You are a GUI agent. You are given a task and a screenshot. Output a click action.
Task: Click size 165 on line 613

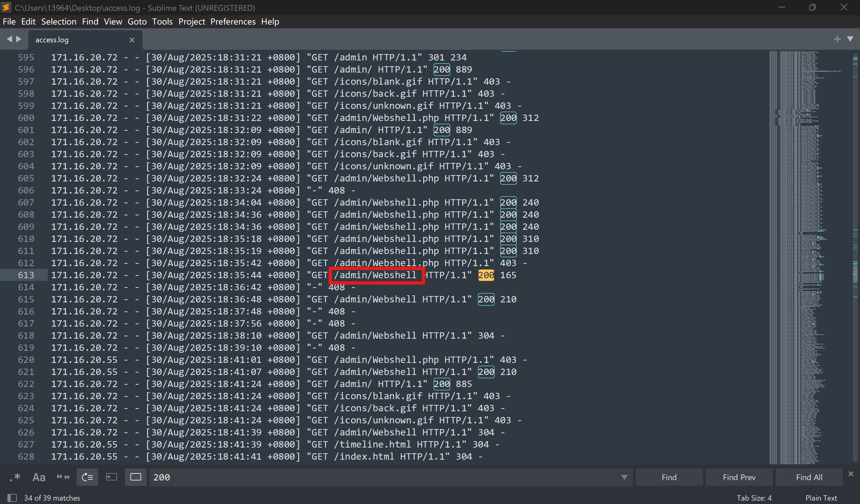coord(508,275)
